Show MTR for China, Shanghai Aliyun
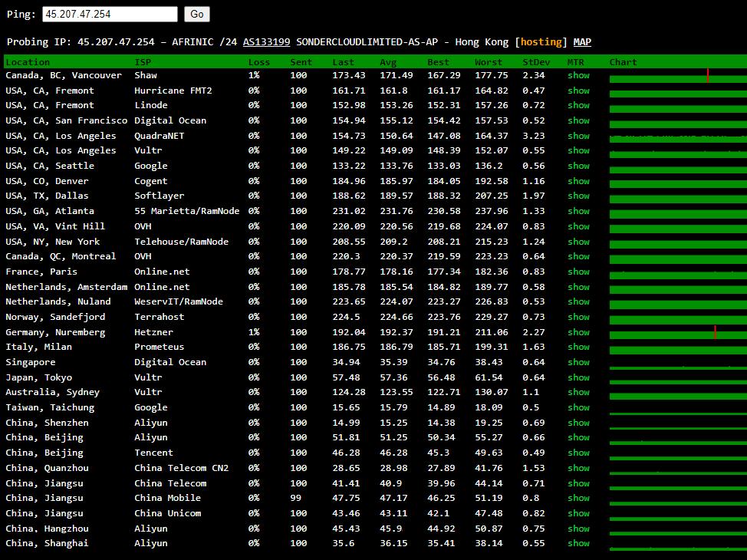Screen dimensions: 747x560 click(578, 543)
